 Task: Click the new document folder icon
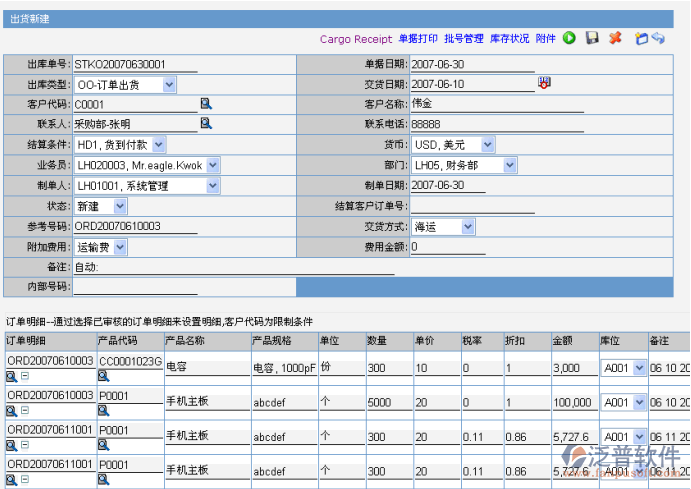tap(641, 38)
